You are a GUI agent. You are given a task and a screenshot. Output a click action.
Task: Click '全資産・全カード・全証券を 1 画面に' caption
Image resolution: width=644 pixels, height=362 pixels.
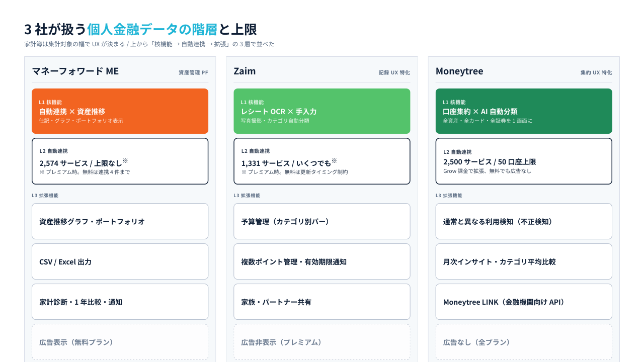point(488,121)
